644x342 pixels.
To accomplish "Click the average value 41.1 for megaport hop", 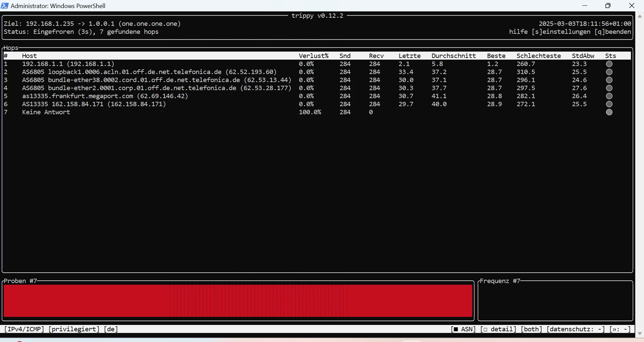I will 439,96.
